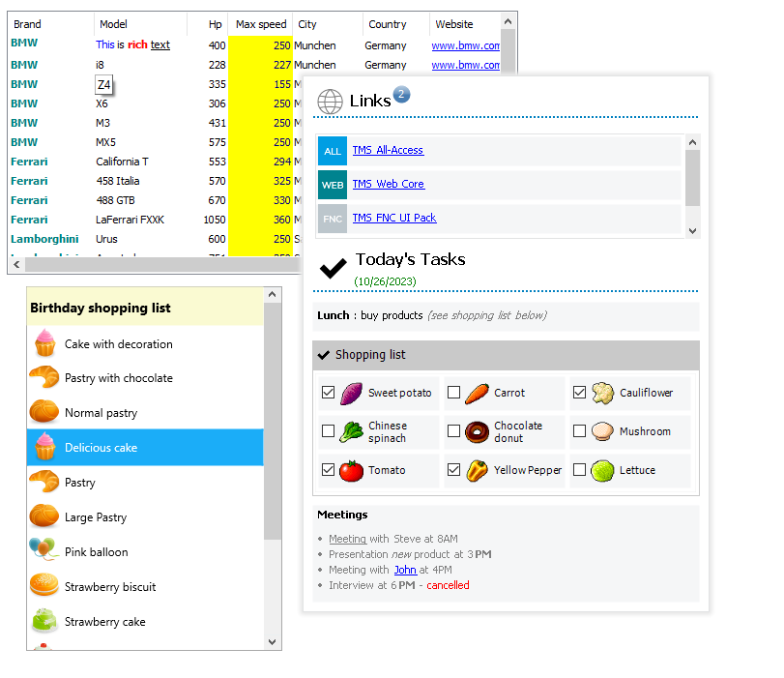
Task: Sort by the Max speed column header
Action: coord(260,24)
